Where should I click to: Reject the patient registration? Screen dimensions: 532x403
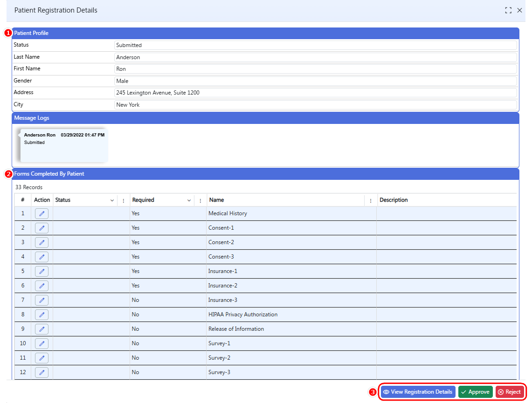(x=510, y=392)
